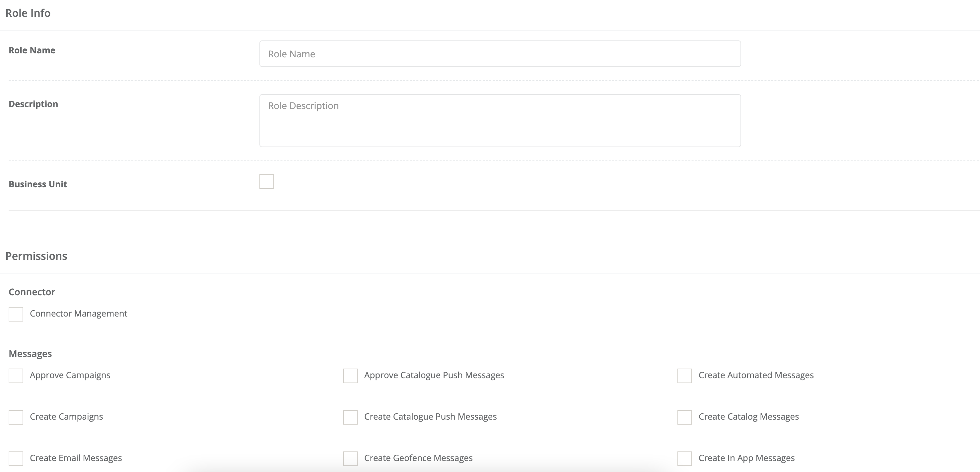This screenshot has height=472, width=980.
Task: Click the Create Catalog Messages label
Action: point(748,417)
